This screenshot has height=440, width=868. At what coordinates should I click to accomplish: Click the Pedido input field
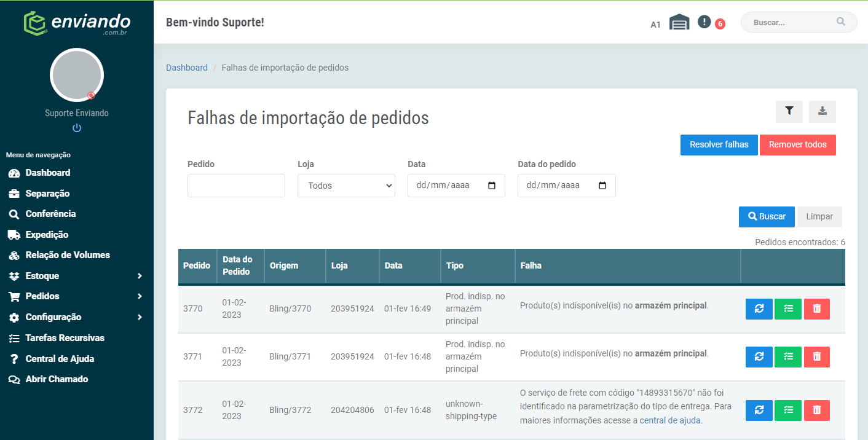pos(236,186)
